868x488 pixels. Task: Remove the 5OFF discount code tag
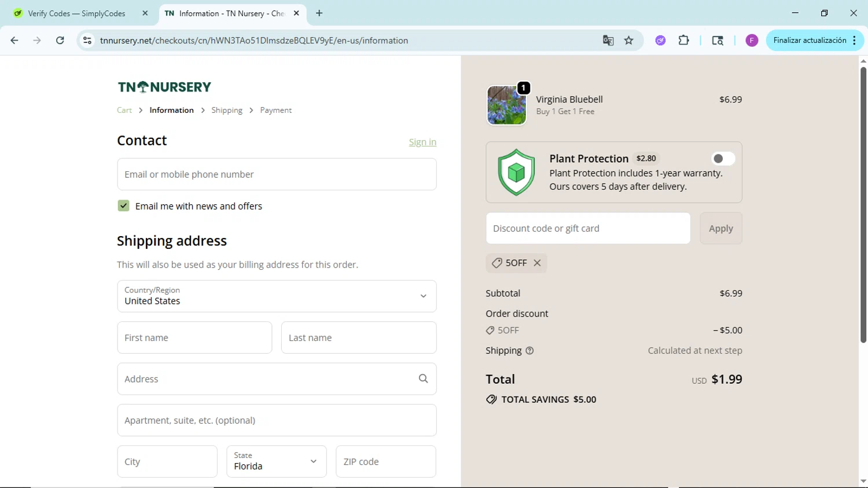(x=537, y=263)
